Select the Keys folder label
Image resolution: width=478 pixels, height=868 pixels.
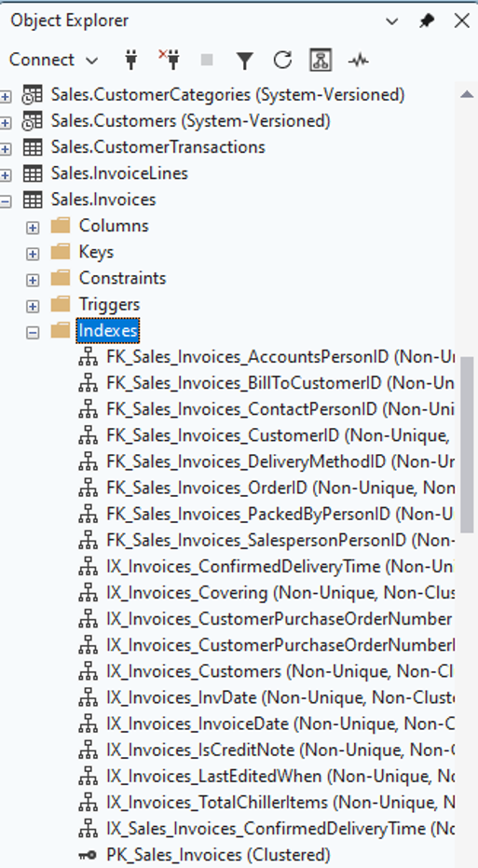pyautogui.click(x=96, y=252)
